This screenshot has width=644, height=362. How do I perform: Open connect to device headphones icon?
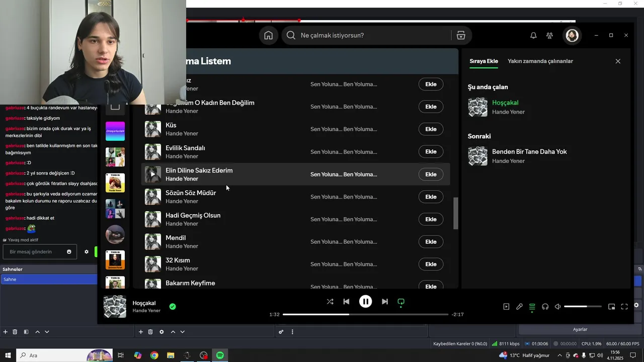[x=545, y=307]
